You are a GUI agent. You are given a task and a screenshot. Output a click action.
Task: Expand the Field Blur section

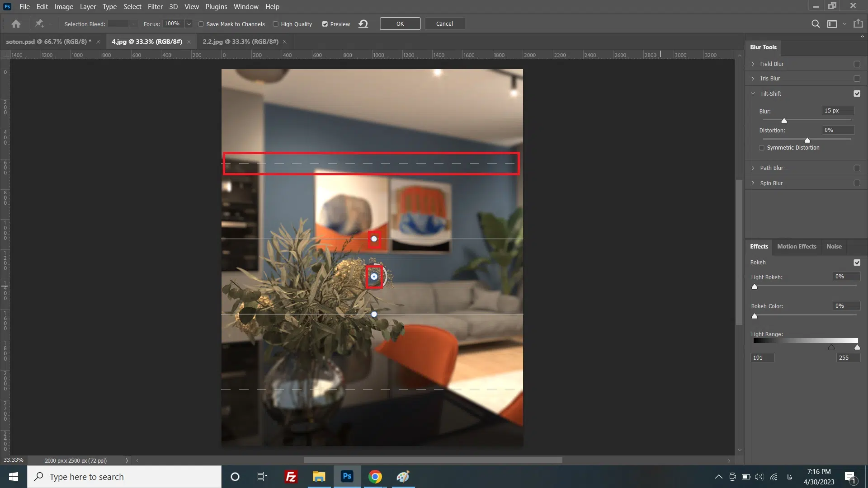753,64
